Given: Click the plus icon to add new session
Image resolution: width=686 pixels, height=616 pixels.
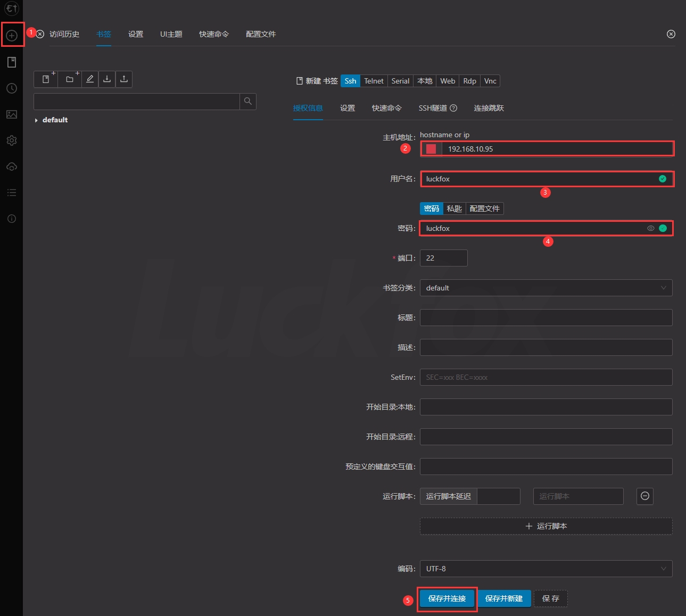Looking at the screenshot, I should (x=12, y=36).
